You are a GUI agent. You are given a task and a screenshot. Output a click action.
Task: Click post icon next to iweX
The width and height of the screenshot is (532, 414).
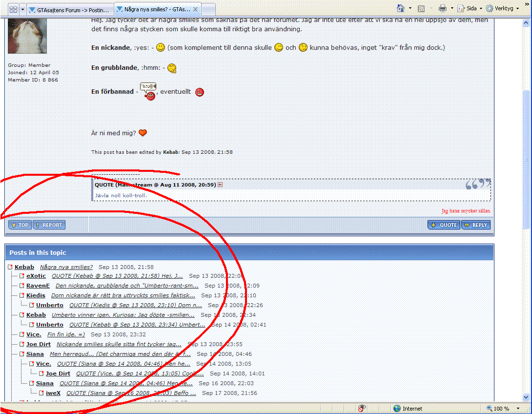(x=41, y=393)
